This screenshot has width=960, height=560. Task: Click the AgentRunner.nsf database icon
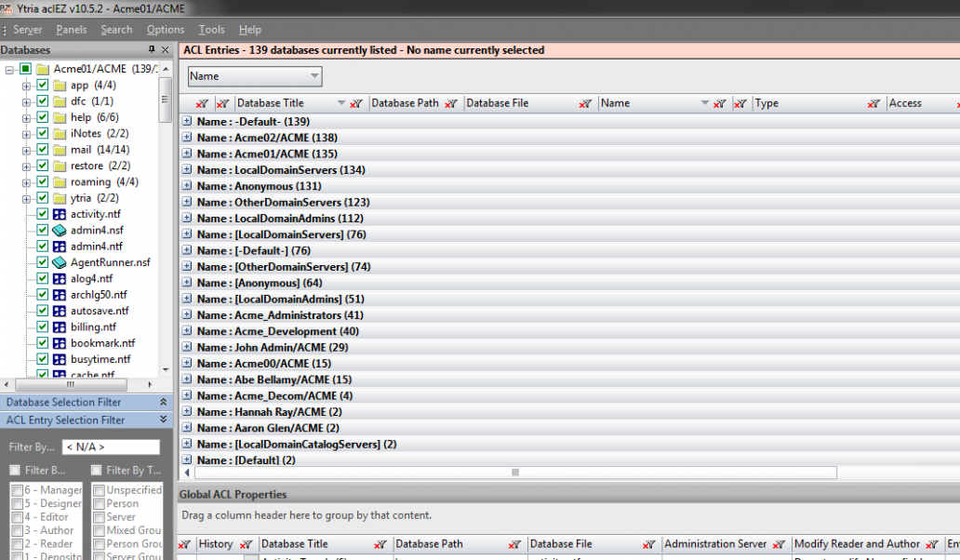[60, 262]
